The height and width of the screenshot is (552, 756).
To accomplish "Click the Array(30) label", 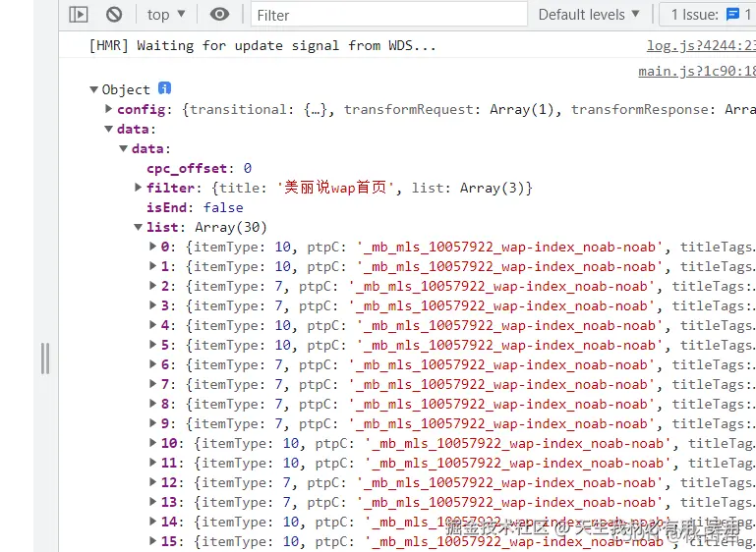I will pyautogui.click(x=230, y=227).
